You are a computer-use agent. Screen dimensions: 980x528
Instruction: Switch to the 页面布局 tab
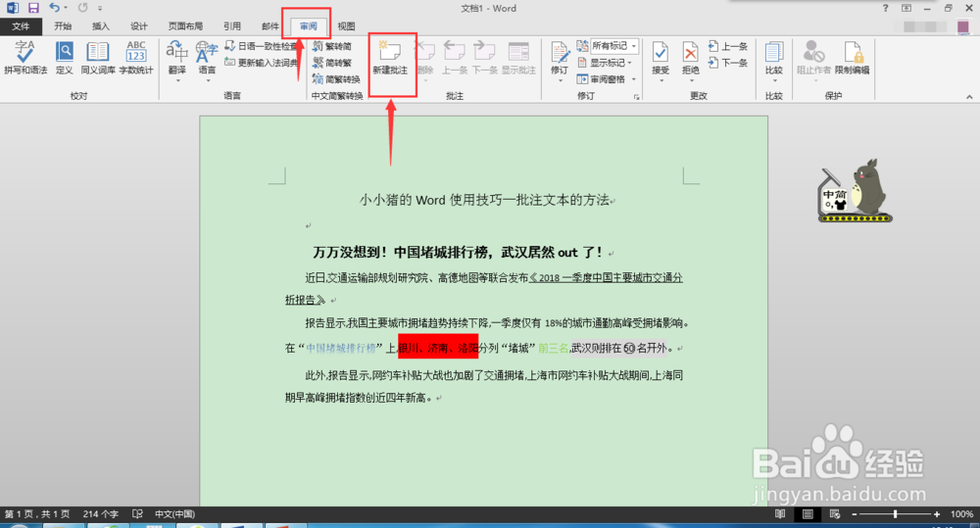point(185,26)
